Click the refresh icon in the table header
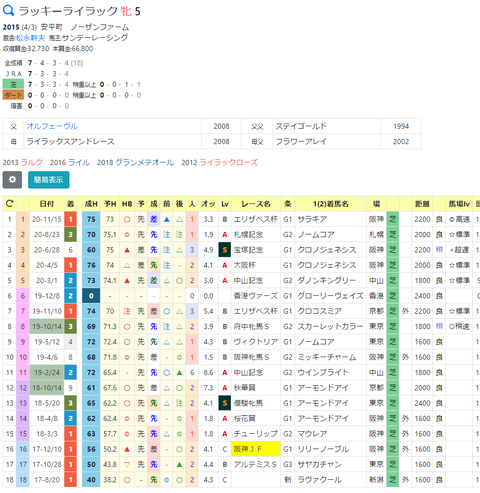This screenshot has width=480, height=493. [x=10, y=203]
